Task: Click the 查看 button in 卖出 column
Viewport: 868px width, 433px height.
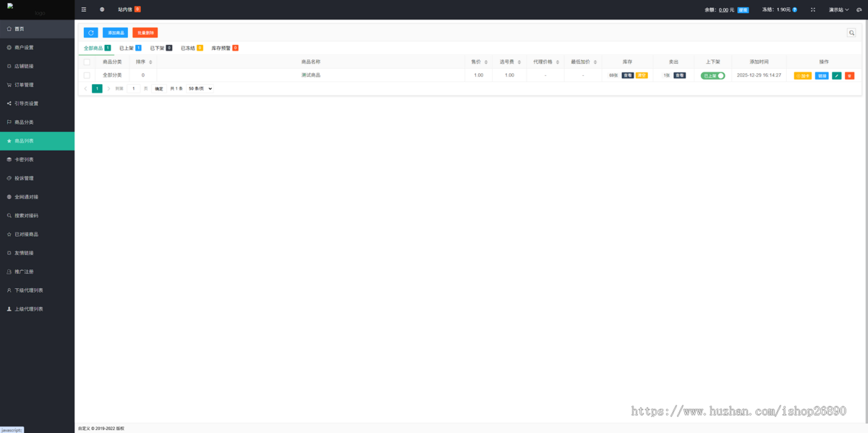Action: pyautogui.click(x=680, y=75)
